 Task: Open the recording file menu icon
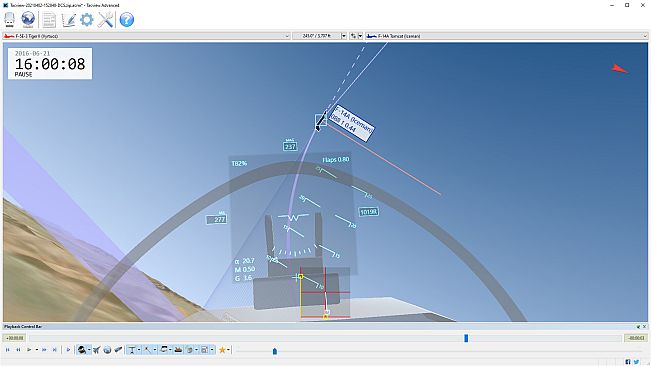10,20
